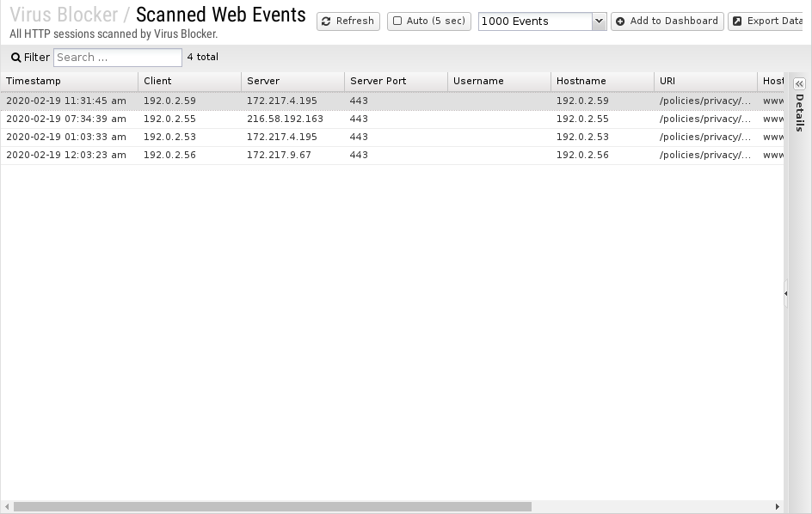This screenshot has width=812, height=514.
Task: Click the Virus Blocker breadcrumb link
Action: click(64, 15)
